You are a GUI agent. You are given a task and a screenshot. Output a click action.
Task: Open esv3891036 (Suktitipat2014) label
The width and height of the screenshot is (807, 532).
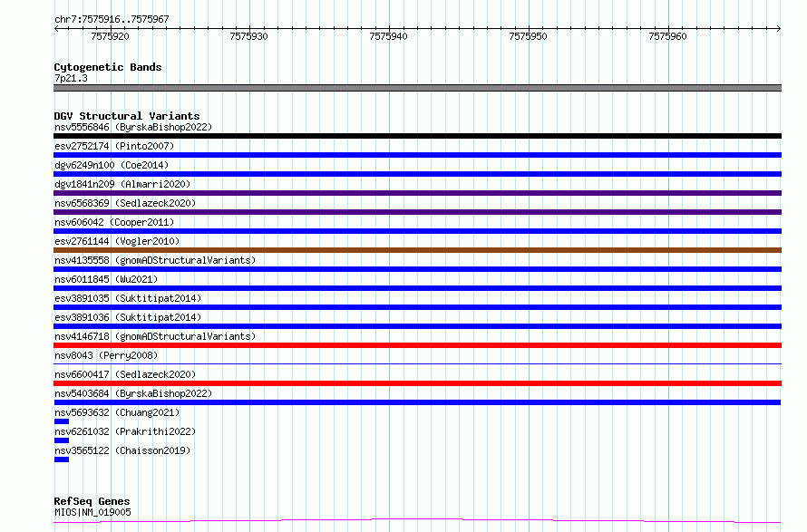click(128, 317)
